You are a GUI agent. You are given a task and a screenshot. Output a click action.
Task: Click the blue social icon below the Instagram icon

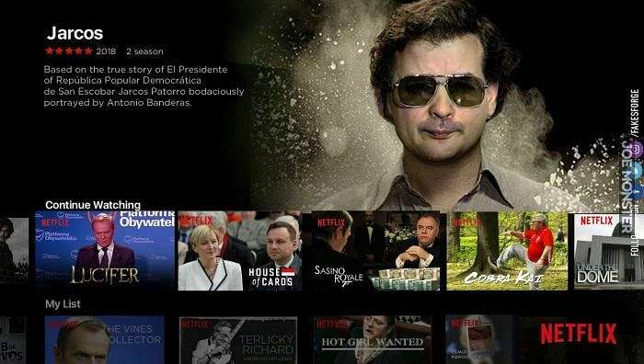tap(637, 169)
